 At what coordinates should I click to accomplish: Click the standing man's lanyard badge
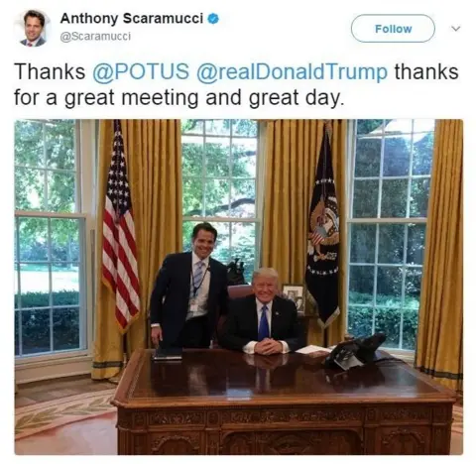(193, 306)
